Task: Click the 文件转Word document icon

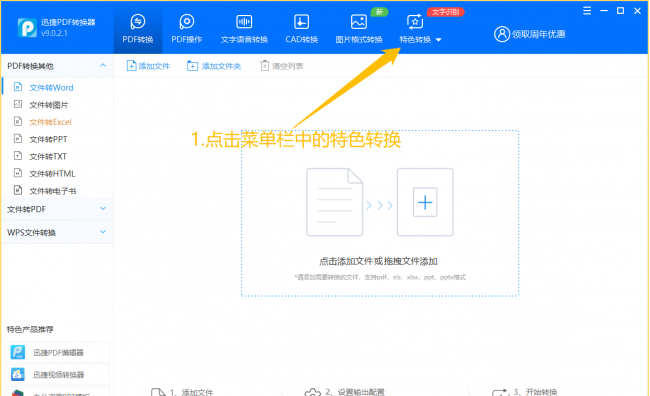Action: (x=18, y=87)
